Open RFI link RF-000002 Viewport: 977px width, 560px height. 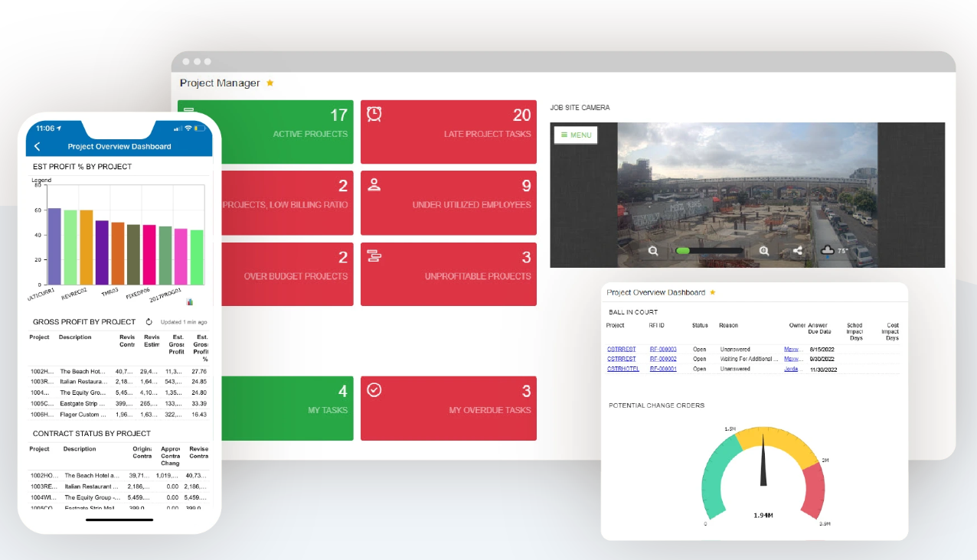click(663, 359)
